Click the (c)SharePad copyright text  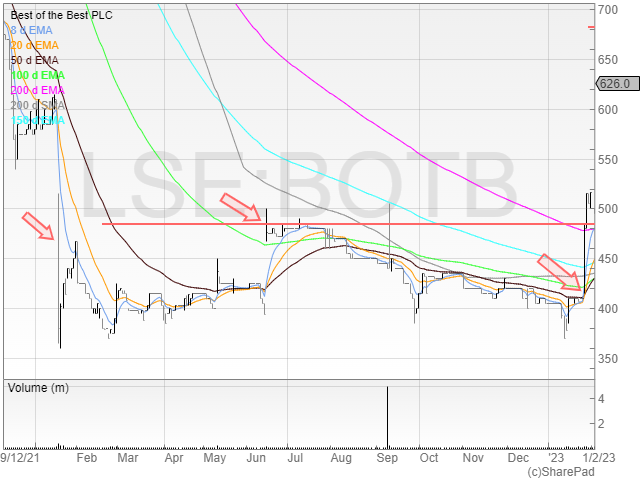point(561,472)
